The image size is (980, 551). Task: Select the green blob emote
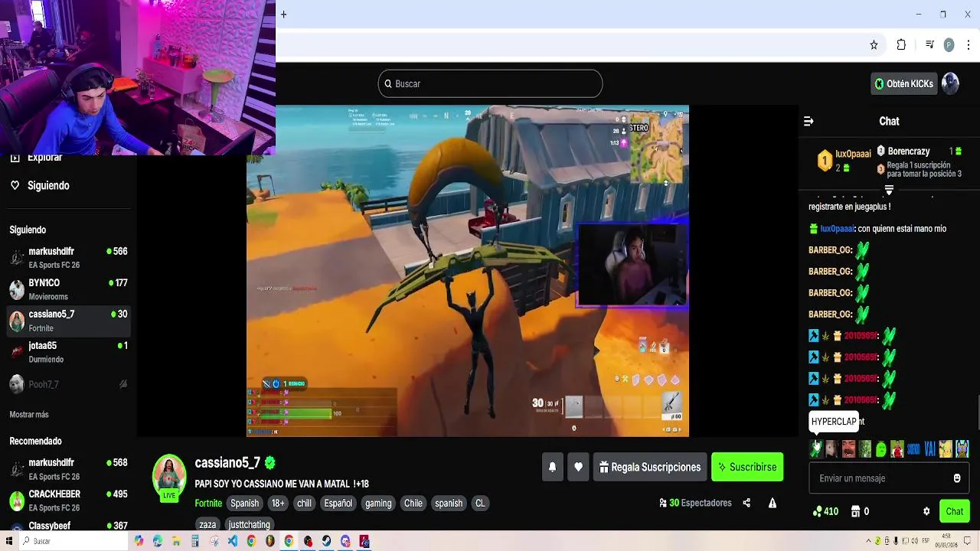880,449
